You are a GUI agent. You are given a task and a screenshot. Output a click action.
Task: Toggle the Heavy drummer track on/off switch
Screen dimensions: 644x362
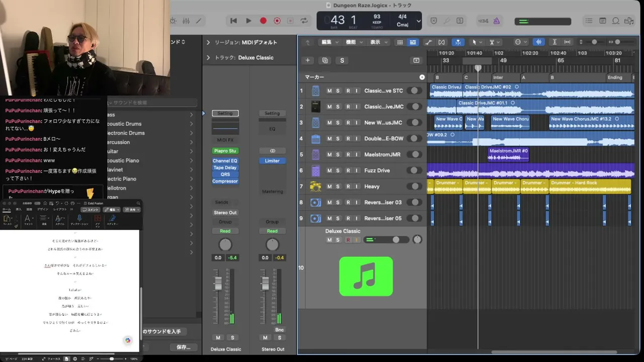click(414, 187)
